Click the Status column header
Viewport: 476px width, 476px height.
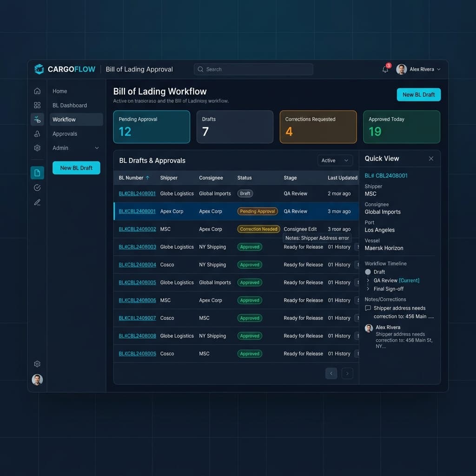(x=245, y=178)
